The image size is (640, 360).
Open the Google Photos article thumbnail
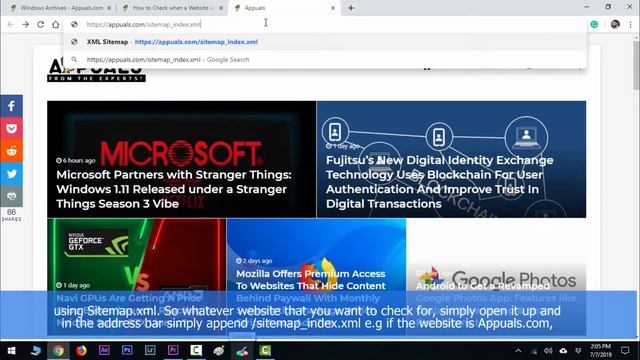click(x=496, y=277)
